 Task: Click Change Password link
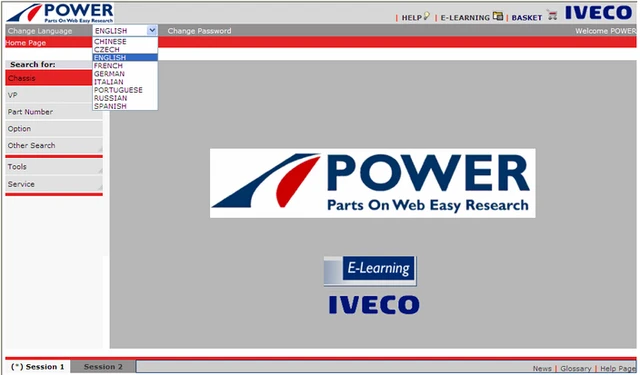199,31
